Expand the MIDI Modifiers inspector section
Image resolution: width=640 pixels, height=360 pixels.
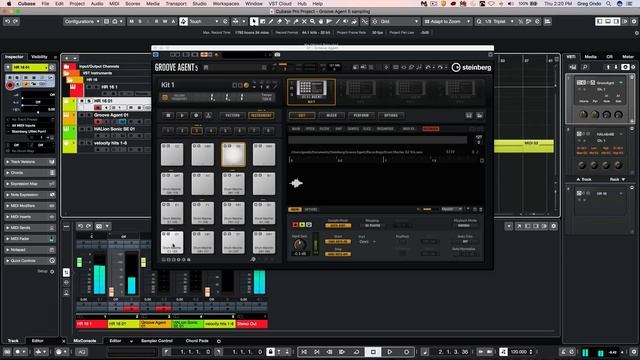(30, 206)
